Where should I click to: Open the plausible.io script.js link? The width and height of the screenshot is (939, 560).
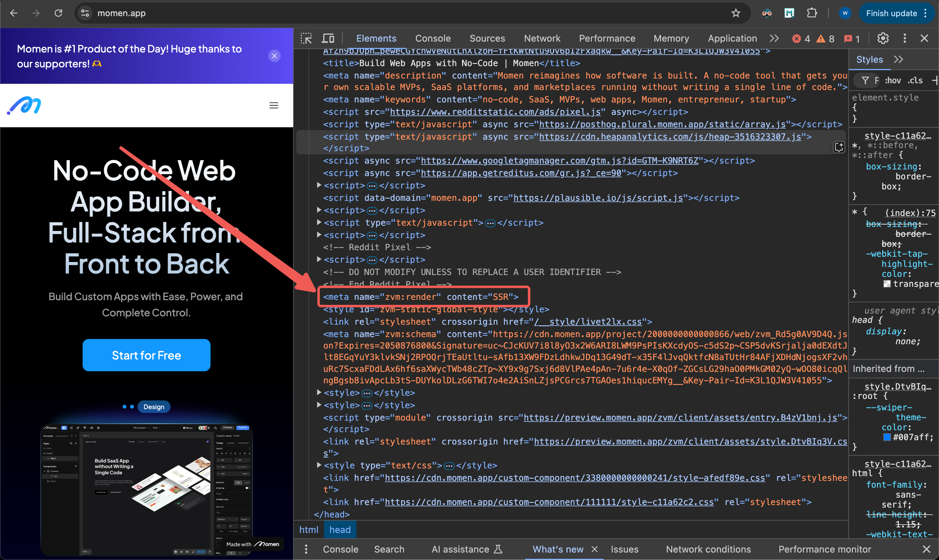pyautogui.click(x=598, y=198)
